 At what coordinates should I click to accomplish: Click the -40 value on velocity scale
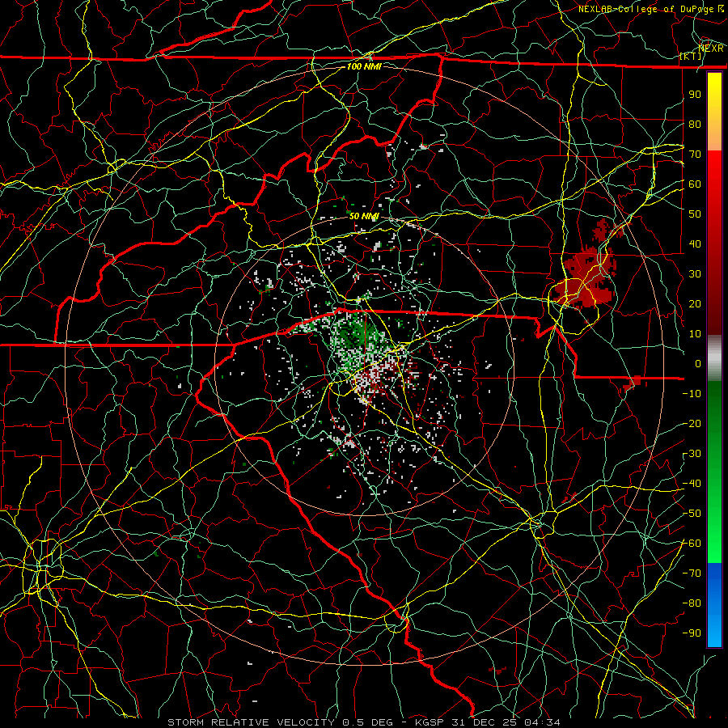pos(692,484)
